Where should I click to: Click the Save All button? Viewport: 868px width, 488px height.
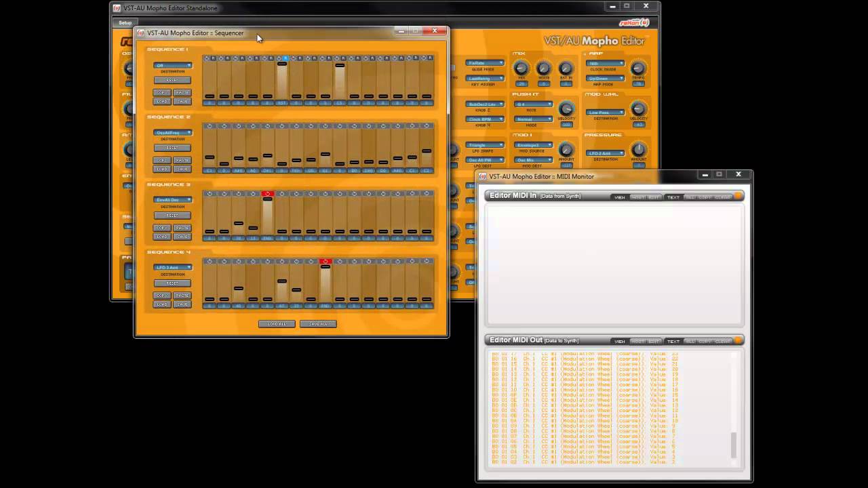point(318,324)
